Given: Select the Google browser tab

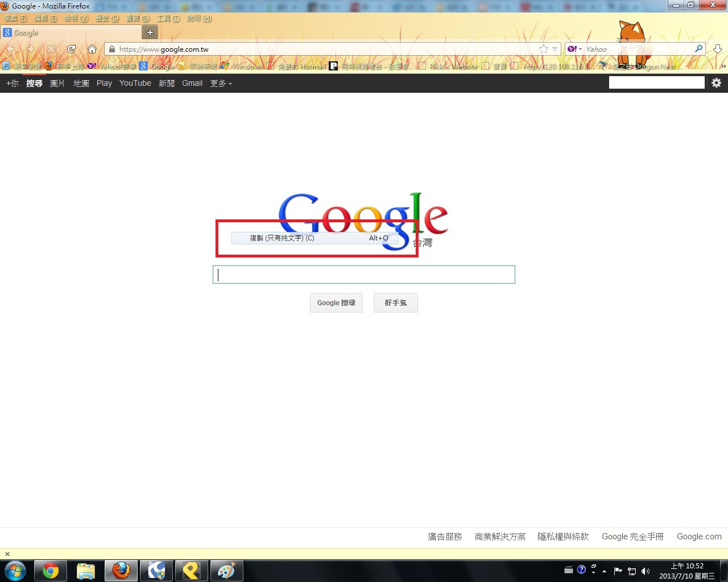Looking at the screenshot, I should click(71, 32).
